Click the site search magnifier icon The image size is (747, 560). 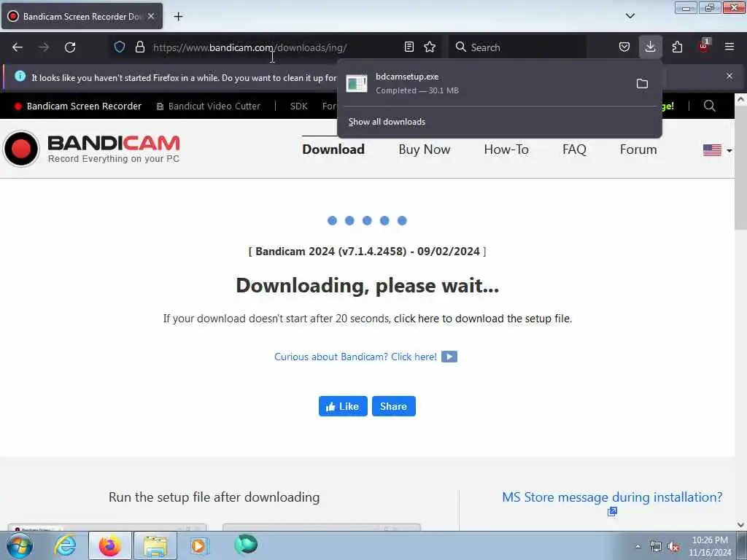[709, 106]
